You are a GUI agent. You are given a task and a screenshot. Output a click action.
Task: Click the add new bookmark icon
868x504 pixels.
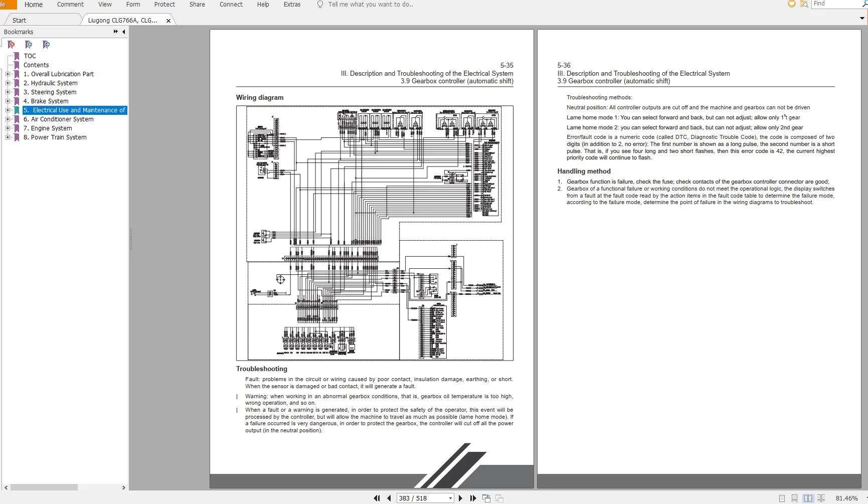pyautogui.click(x=29, y=45)
